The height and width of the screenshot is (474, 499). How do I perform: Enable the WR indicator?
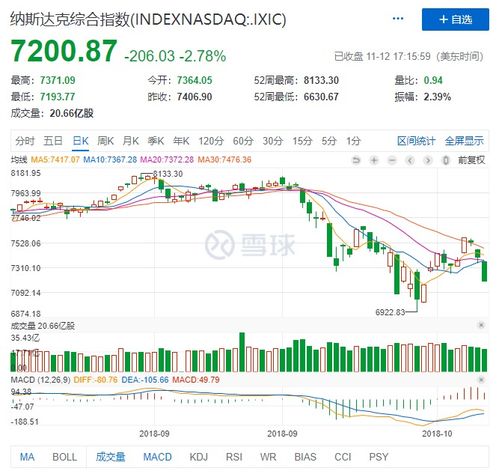tap(268, 457)
